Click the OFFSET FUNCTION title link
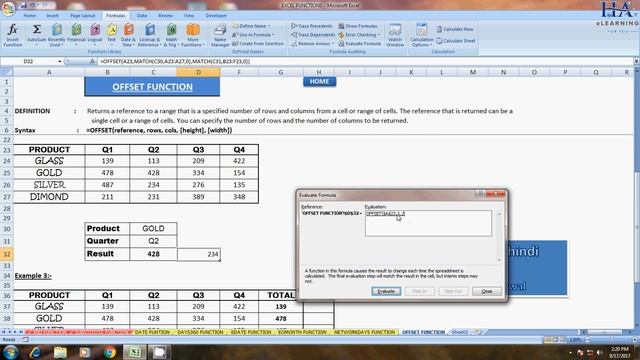640x360 pixels. tap(152, 87)
